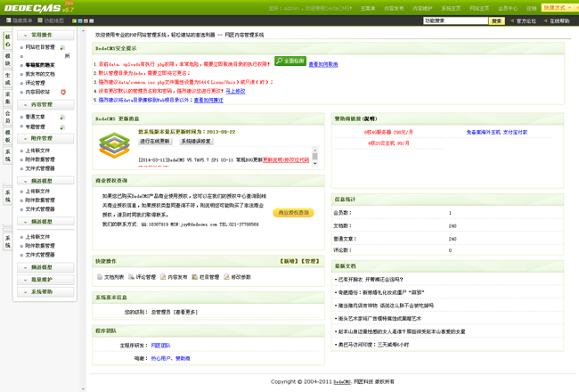Open 内容回收站 in the sidebar
The image size is (579, 392).
point(37,92)
